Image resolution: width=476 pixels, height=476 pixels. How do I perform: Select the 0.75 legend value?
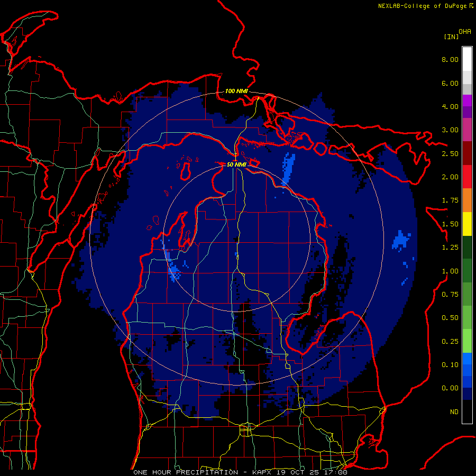[x=450, y=295]
